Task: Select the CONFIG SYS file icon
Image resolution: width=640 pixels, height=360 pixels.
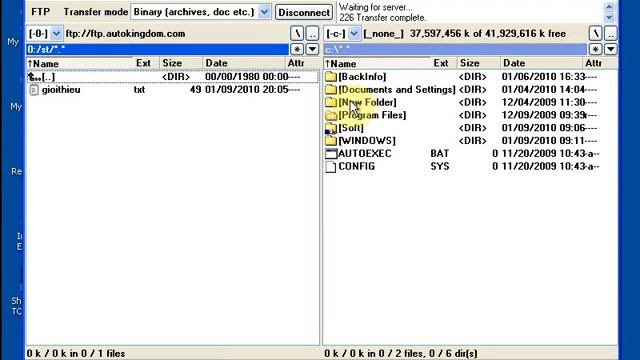Action: click(331, 167)
